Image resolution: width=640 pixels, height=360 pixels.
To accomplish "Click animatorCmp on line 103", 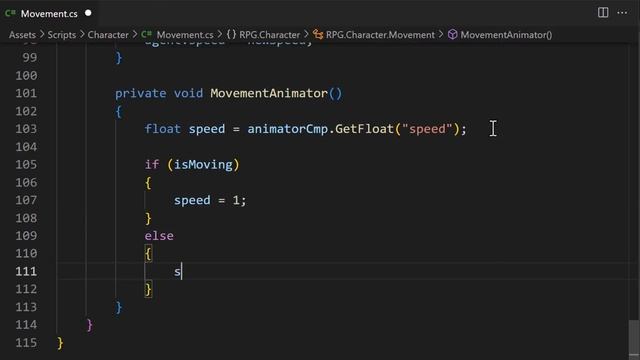I will (x=287, y=129).
